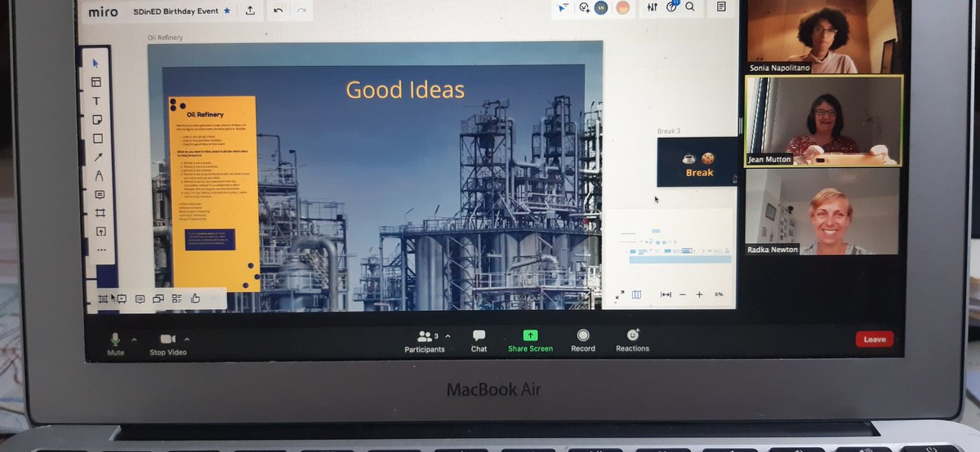
Task: Open the frames panel in bottom toolbar
Action: 104,299
